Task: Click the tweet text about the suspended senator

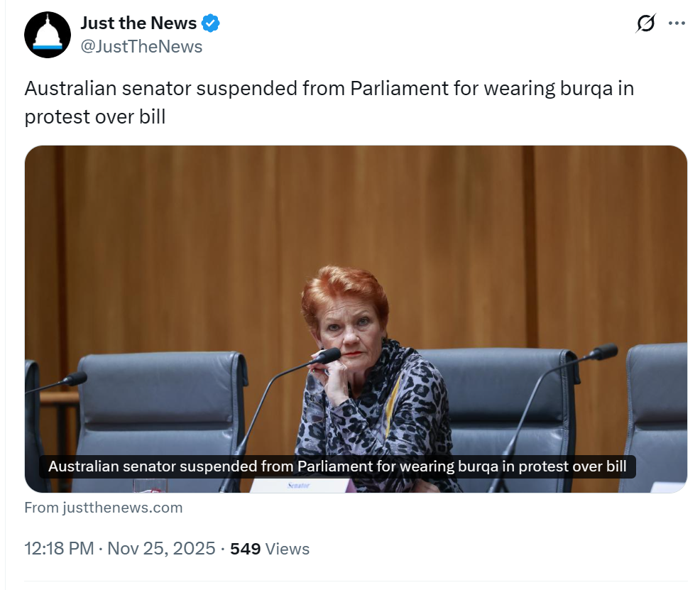Action: (329, 102)
